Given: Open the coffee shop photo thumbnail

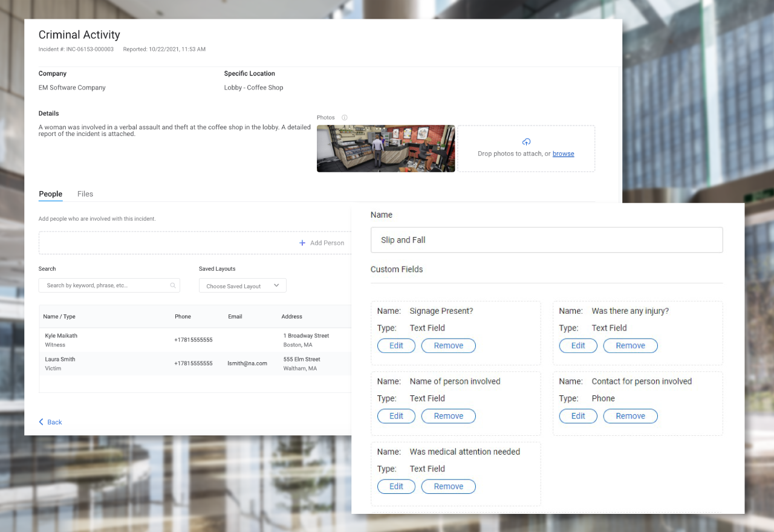Looking at the screenshot, I should [386, 149].
